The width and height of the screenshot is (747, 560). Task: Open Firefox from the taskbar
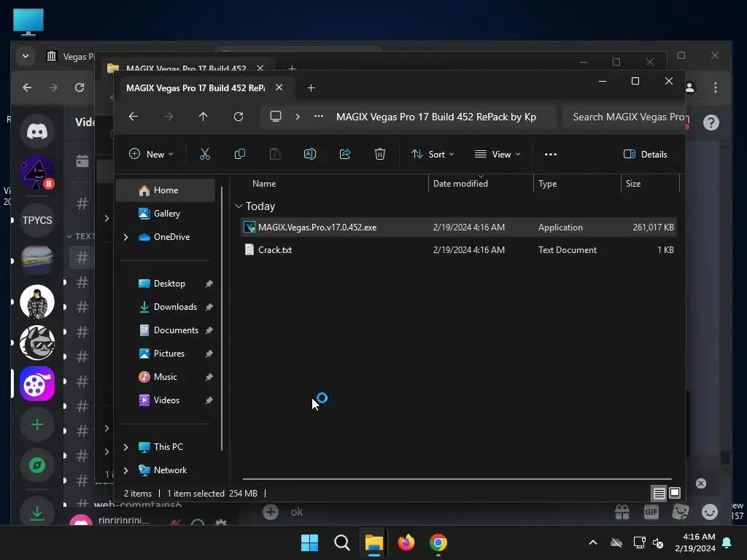coord(406,542)
